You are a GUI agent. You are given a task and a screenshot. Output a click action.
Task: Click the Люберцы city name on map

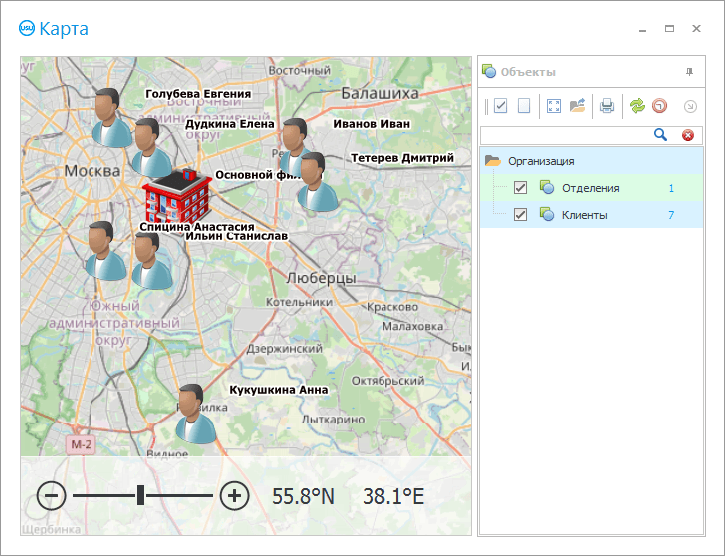click(321, 278)
